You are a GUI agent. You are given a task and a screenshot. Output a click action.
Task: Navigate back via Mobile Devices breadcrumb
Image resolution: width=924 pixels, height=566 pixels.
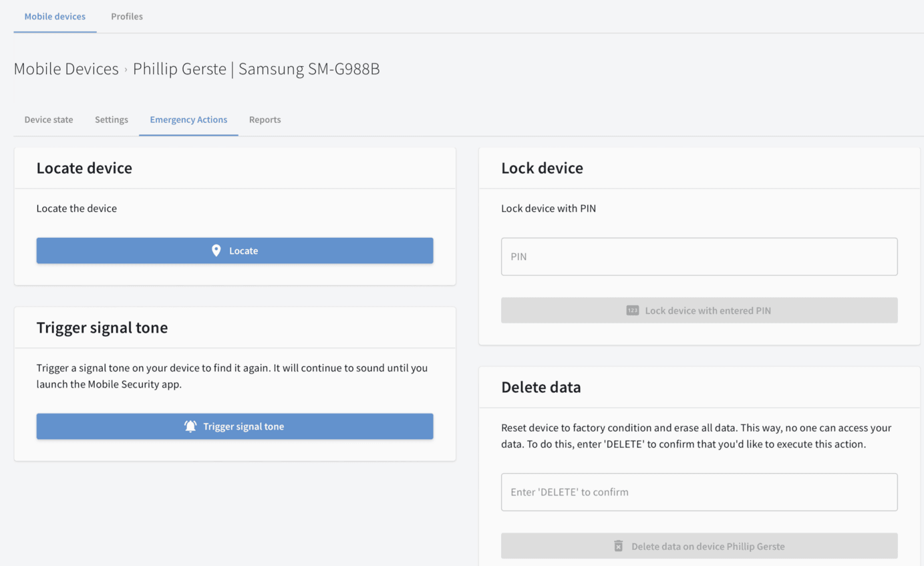[66, 69]
